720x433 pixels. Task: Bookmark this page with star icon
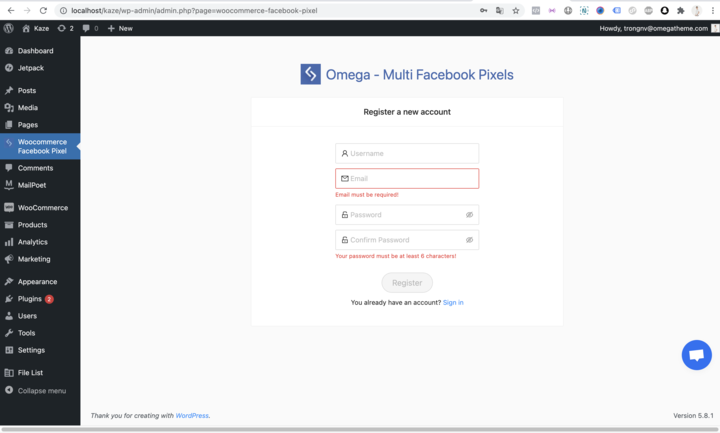coord(516,10)
